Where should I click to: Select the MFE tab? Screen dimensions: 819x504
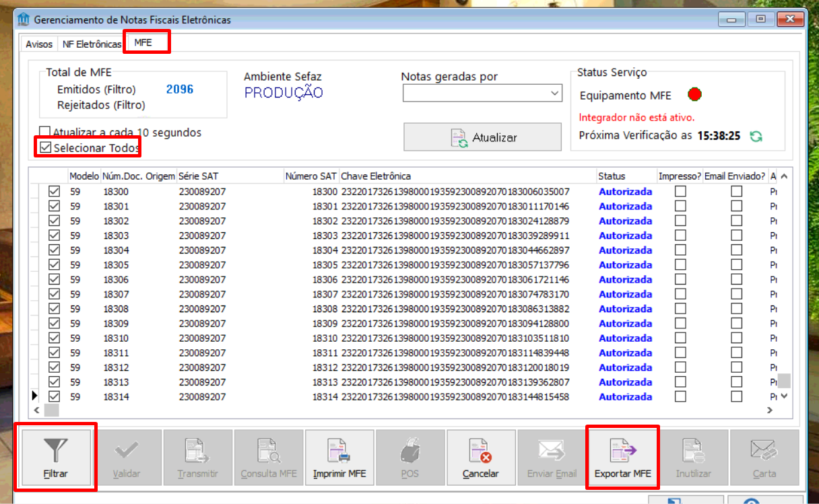click(x=143, y=42)
